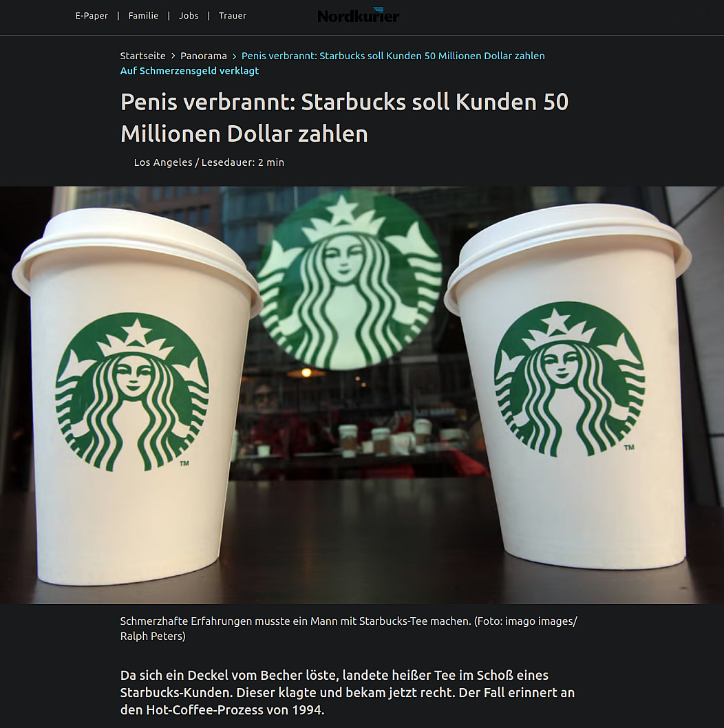Viewport: 724px width, 728px height.
Task: Click the current article breadcrumb link
Action: pyautogui.click(x=393, y=56)
